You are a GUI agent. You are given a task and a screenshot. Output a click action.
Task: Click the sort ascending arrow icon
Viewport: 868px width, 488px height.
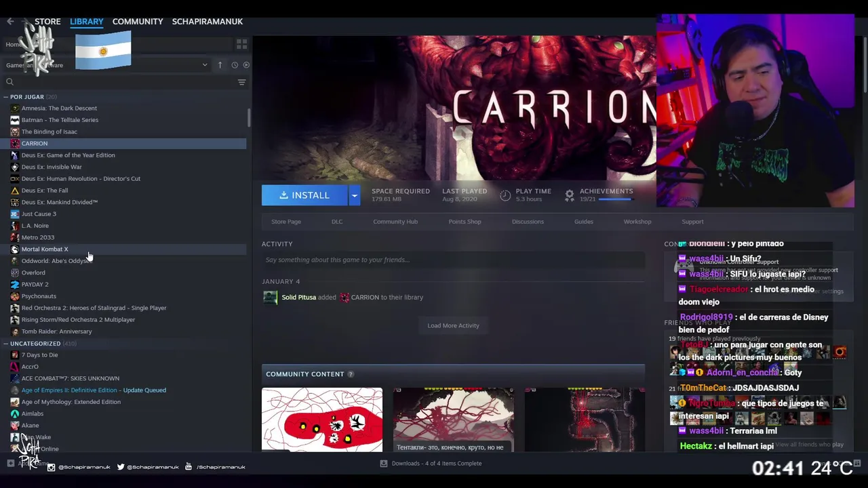(x=220, y=65)
